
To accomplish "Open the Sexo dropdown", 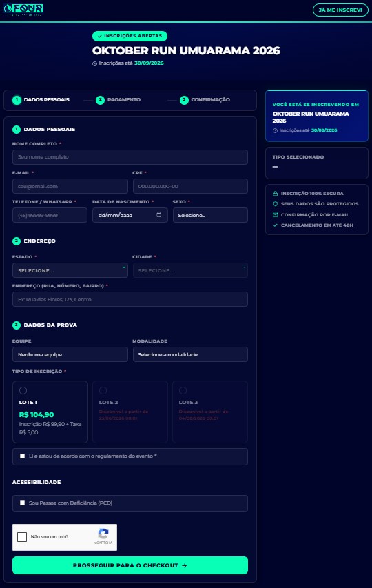I will point(210,215).
